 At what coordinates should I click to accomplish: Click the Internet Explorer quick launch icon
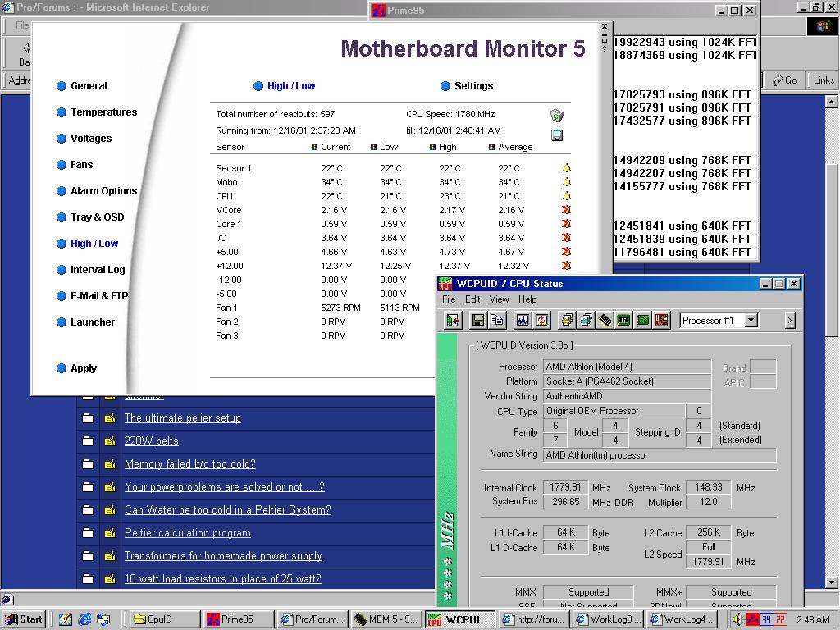tap(84, 619)
